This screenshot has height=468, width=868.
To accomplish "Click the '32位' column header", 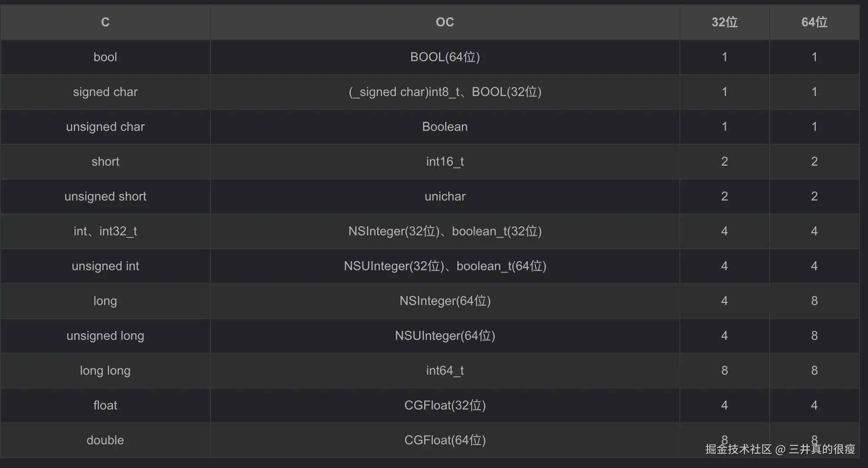I will (724, 22).
